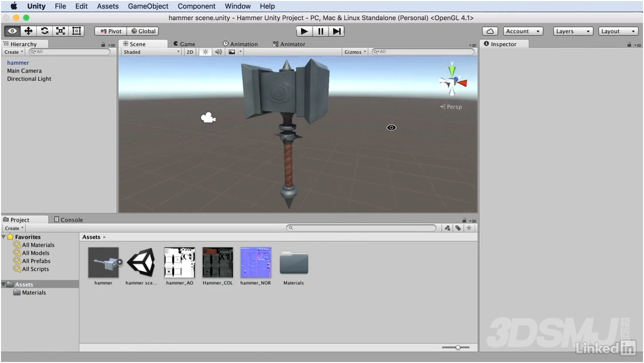Toggle Pivot/Center handle position
The image size is (644, 363).
click(111, 31)
